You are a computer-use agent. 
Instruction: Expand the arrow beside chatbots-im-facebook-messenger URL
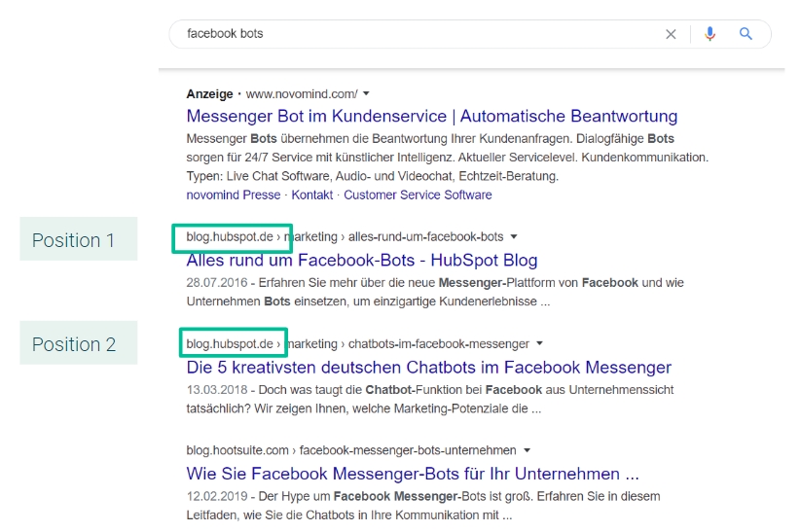539,343
